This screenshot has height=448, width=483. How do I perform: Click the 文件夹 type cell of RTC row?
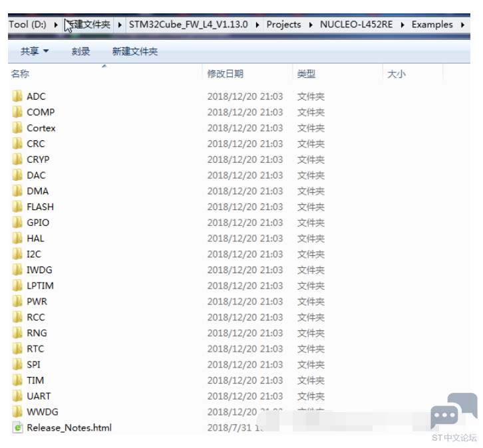[x=311, y=348]
